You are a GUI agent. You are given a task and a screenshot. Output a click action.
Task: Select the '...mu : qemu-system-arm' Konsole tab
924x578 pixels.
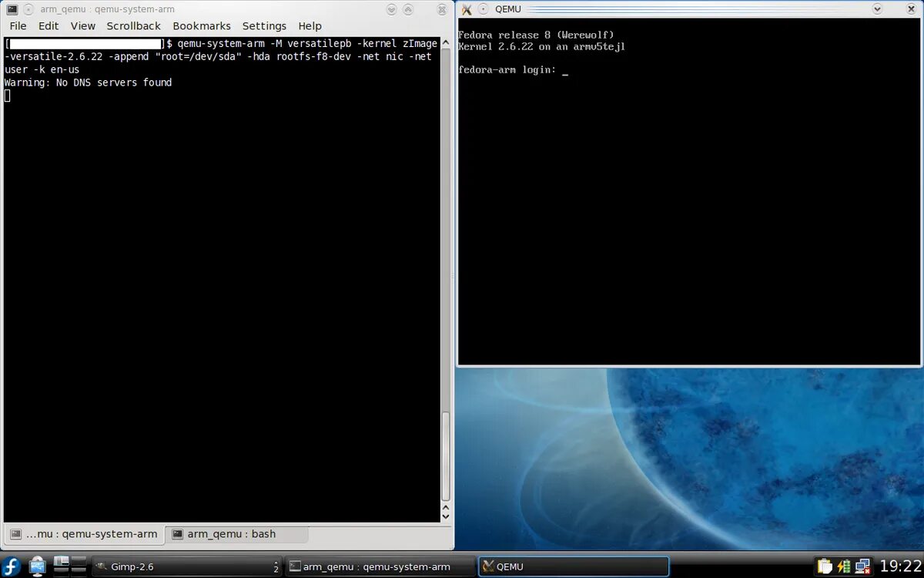click(x=84, y=534)
